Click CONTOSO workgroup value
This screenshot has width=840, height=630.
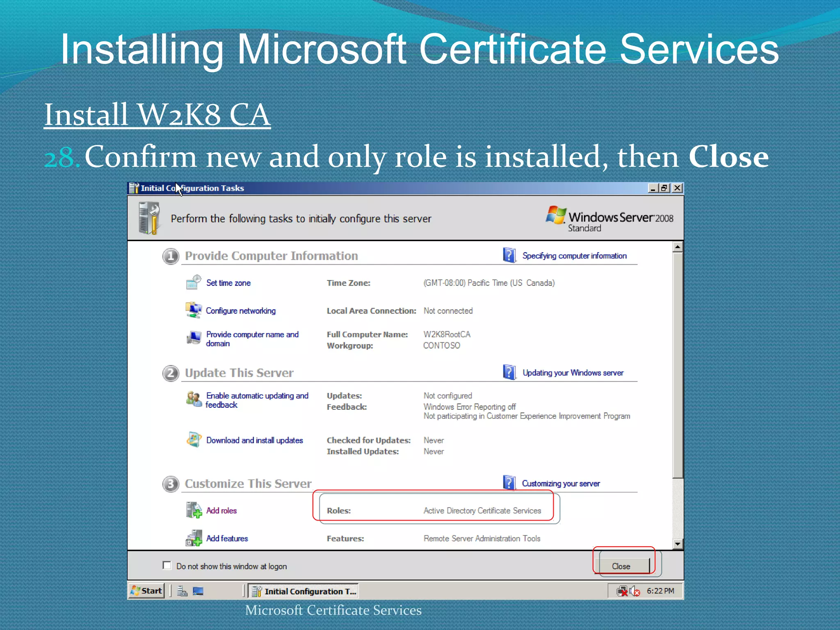point(441,345)
